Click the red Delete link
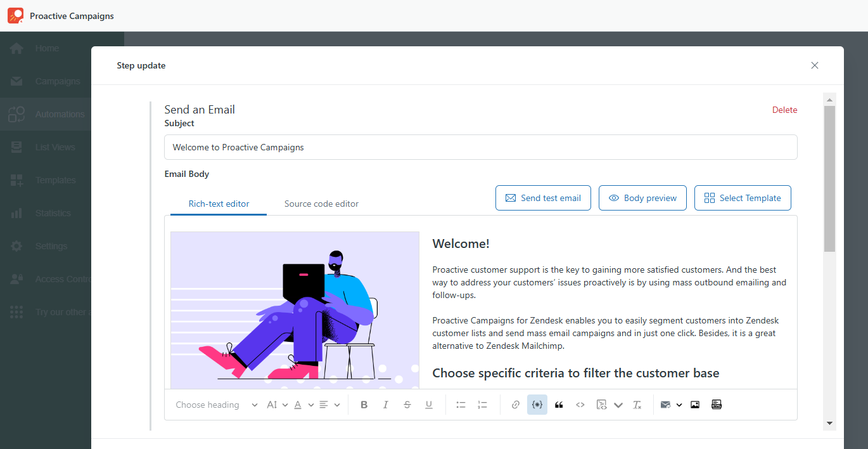The height and width of the screenshot is (449, 868). pyautogui.click(x=784, y=110)
